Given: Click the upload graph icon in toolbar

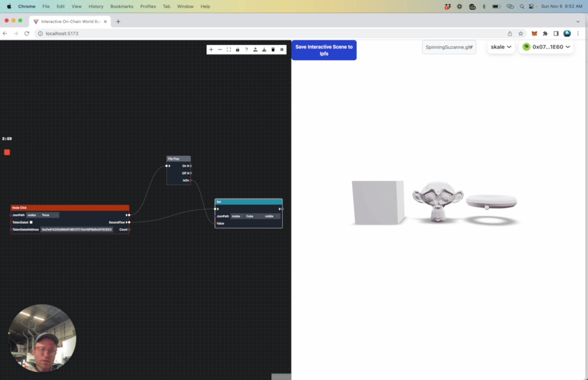Looking at the screenshot, I should pos(255,50).
